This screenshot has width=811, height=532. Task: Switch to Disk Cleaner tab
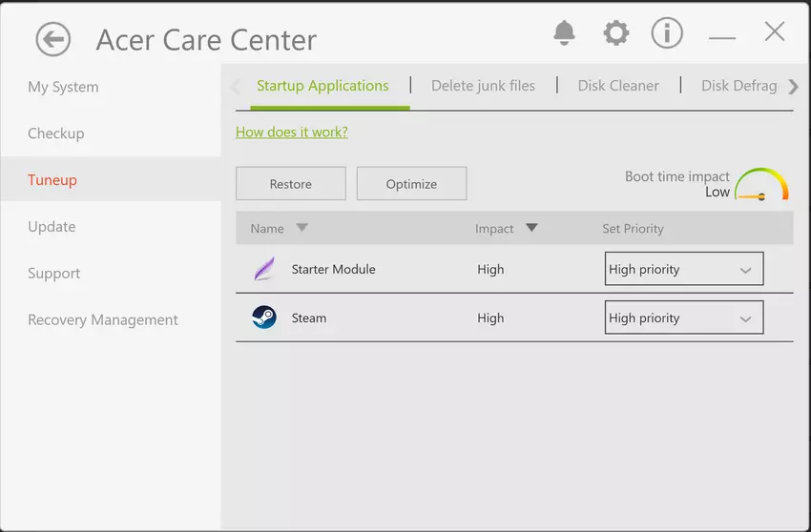(x=618, y=86)
